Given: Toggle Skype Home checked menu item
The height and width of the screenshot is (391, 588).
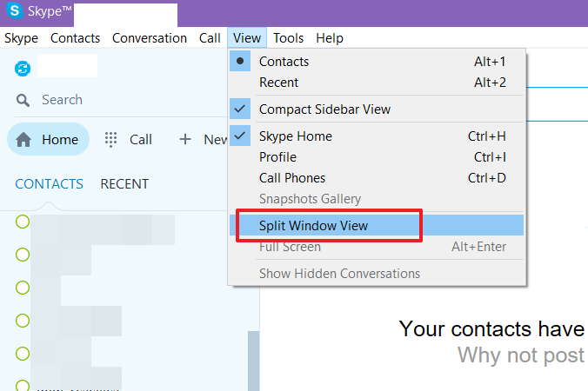Looking at the screenshot, I should [377, 136].
